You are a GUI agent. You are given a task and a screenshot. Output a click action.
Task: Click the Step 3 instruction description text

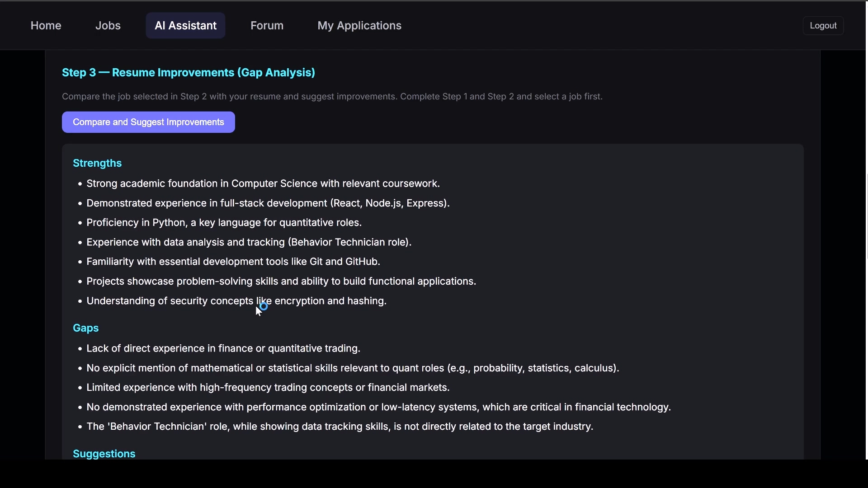[x=332, y=97]
